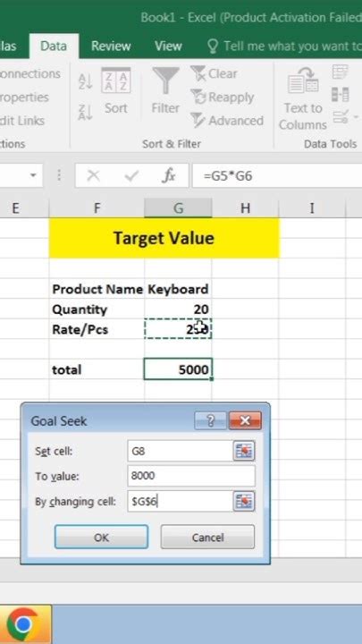Select the Product Name label cell
Screen dimensions: 362x644
pyautogui.click(x=97, y=289)
